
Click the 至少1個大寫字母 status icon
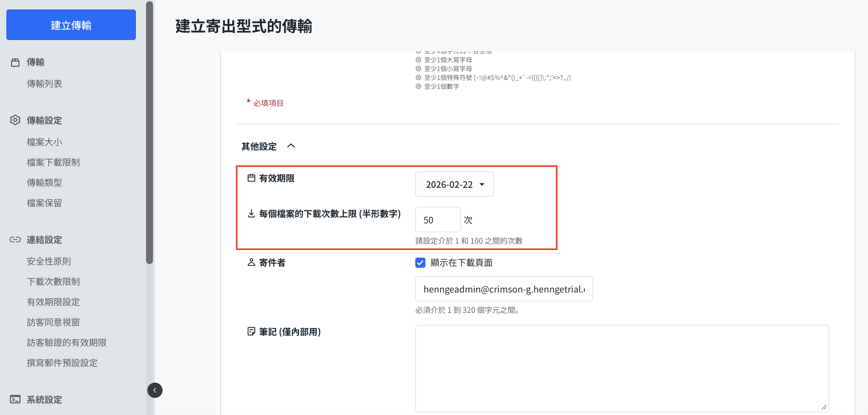tap(418, 60)
